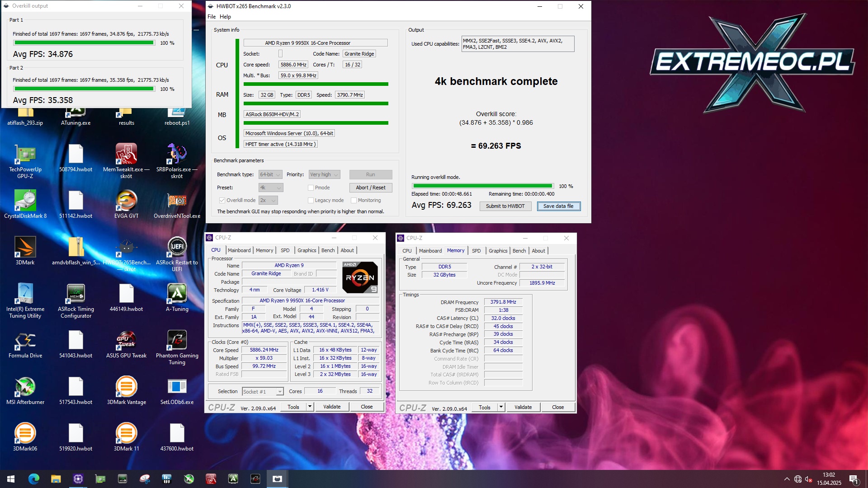Screen dimensions: 868x488
Task: Open the File menu in HWBOT benchmark
Action: (212, 17)
